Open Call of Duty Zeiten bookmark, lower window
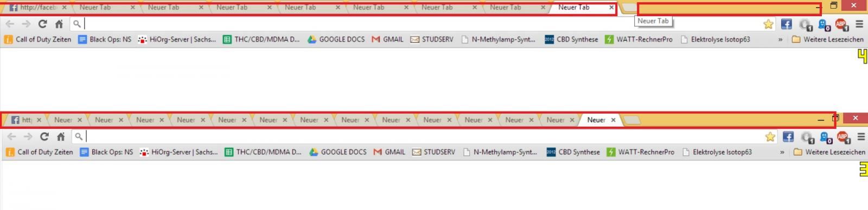Screen dimensions: 868x210 pyautogui.click(x=39, y=152)
